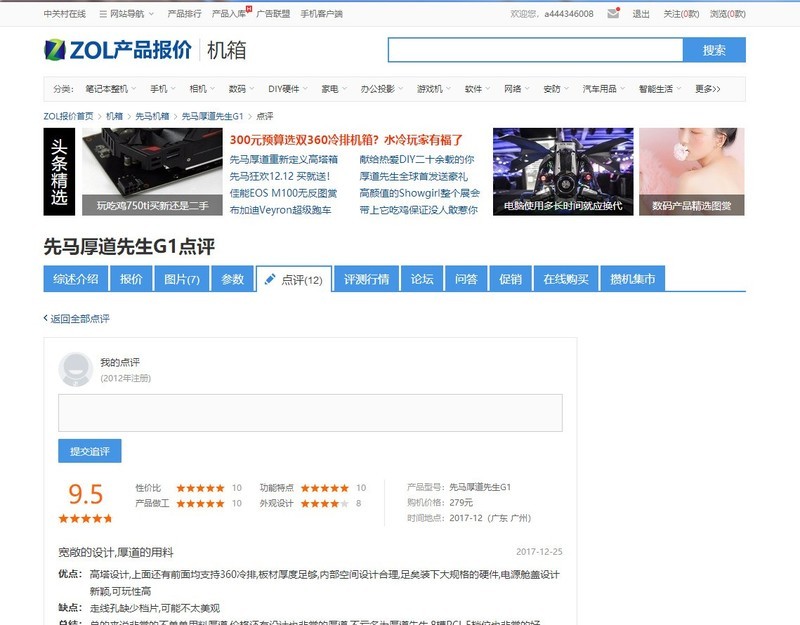Switch to the 报价 tab
The image size is (800, 625).
[131, 279]
